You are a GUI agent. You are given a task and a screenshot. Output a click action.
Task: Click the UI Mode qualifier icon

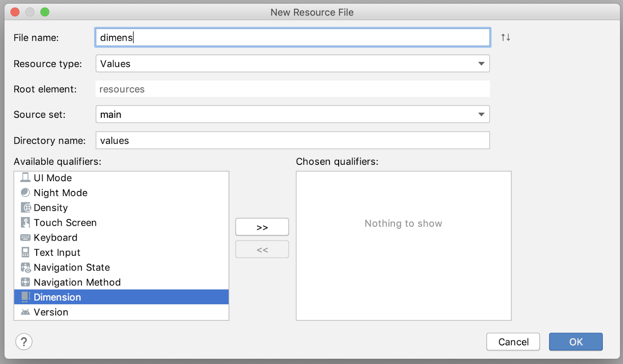pyautogui.click(x=25, y=178)
